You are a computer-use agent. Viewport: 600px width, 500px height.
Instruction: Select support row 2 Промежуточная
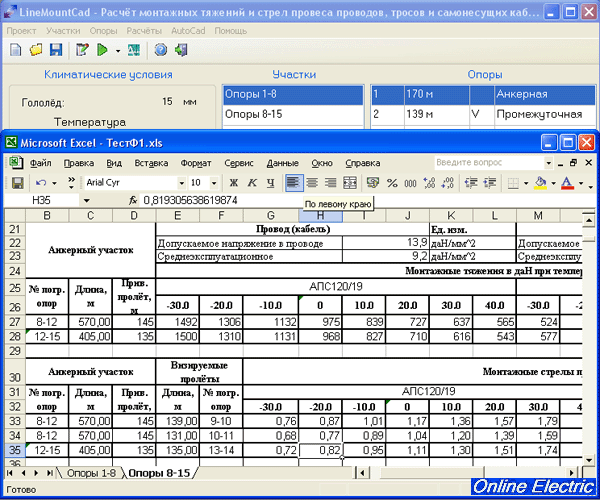[x=483, y=114]
